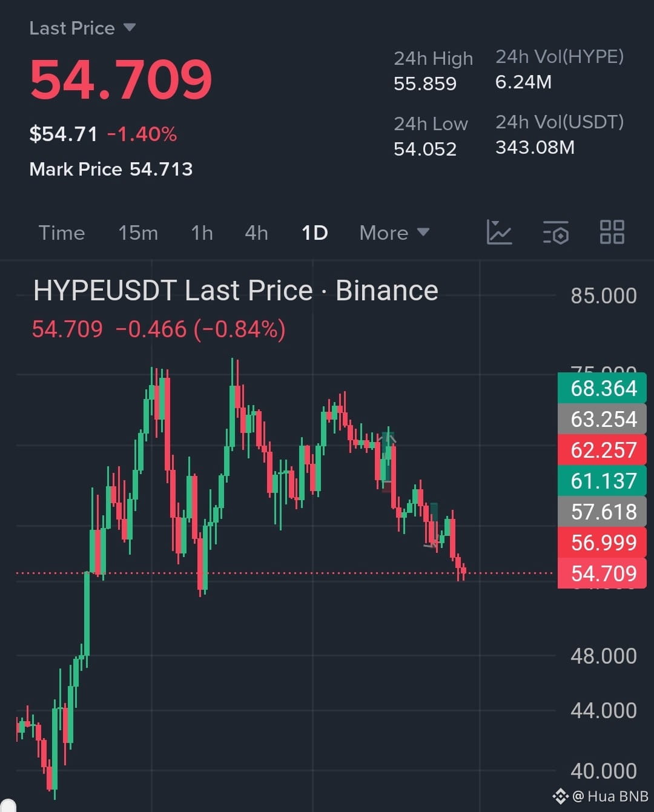
Task: Click the 24h High value 55.859
Action: pyautogui.click(x=425, y=84)
